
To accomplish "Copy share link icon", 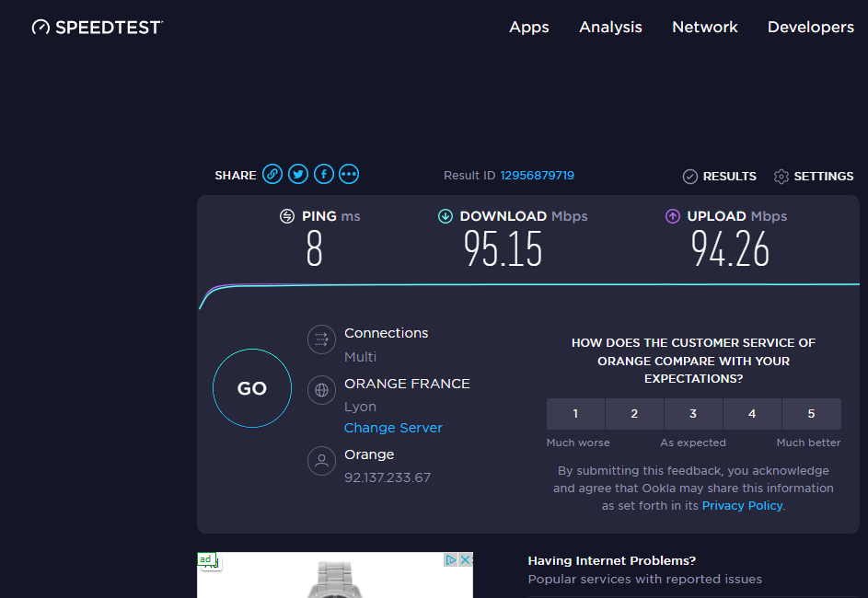I will tap(272, 174).
